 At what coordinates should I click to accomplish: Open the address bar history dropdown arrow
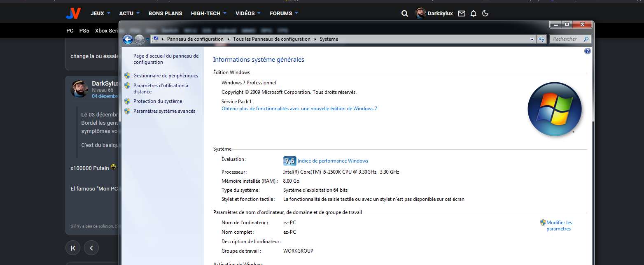pos(533,39)
